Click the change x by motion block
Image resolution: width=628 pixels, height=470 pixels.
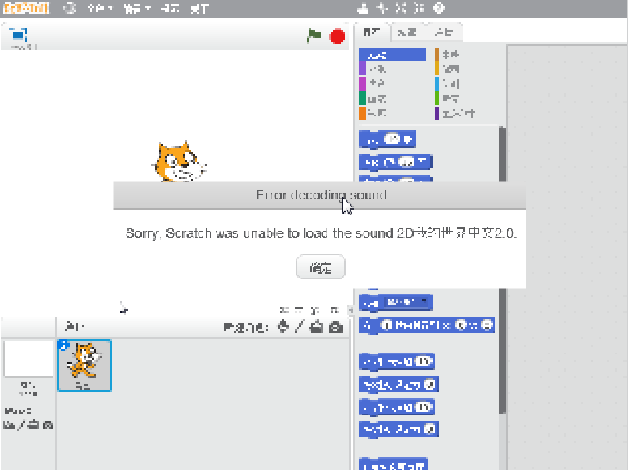coord(397,362)
